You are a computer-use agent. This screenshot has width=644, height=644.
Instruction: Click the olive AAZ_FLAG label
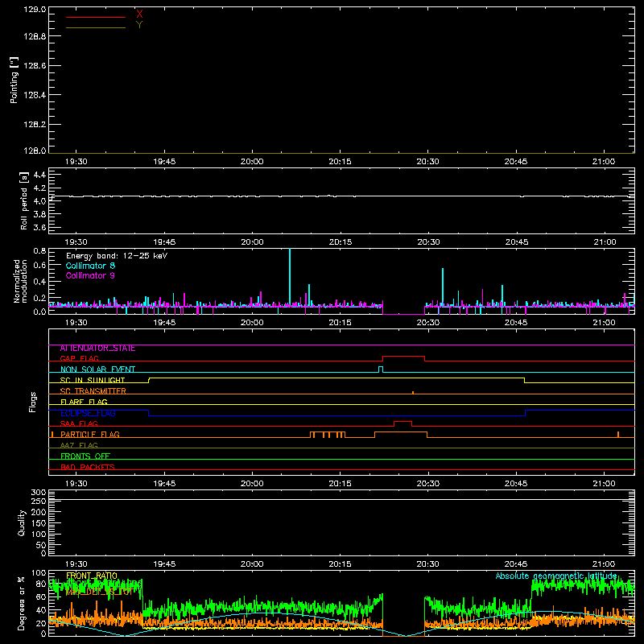[x=79, y=445]
